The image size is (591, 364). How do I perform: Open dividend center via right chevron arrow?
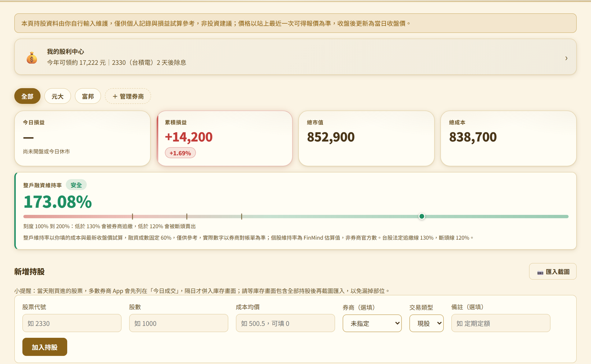(x=566, y=58)
